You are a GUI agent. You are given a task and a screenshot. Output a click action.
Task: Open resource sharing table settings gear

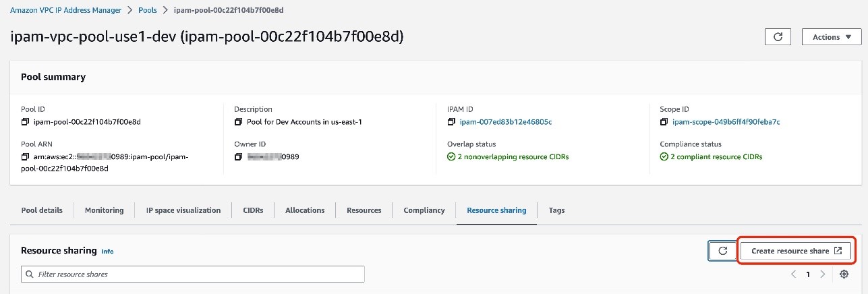point(844,274)
